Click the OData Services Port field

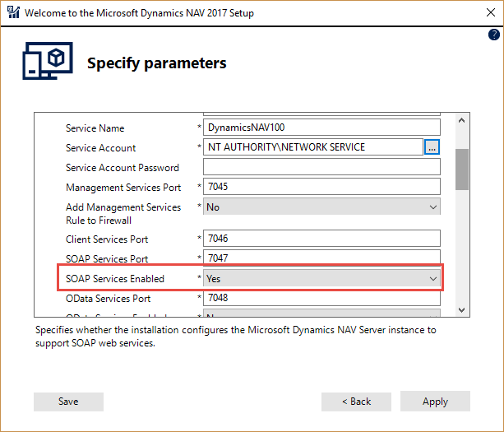(322, 299)
